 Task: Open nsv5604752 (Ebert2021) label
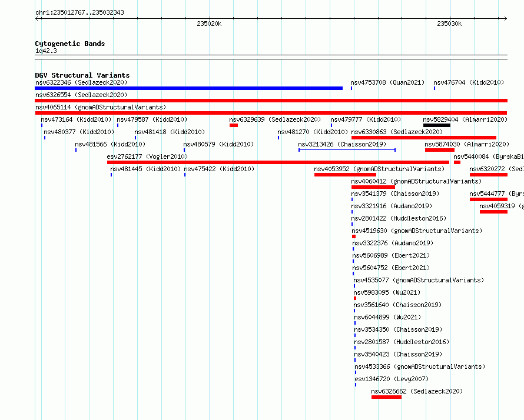click(391, 268)
